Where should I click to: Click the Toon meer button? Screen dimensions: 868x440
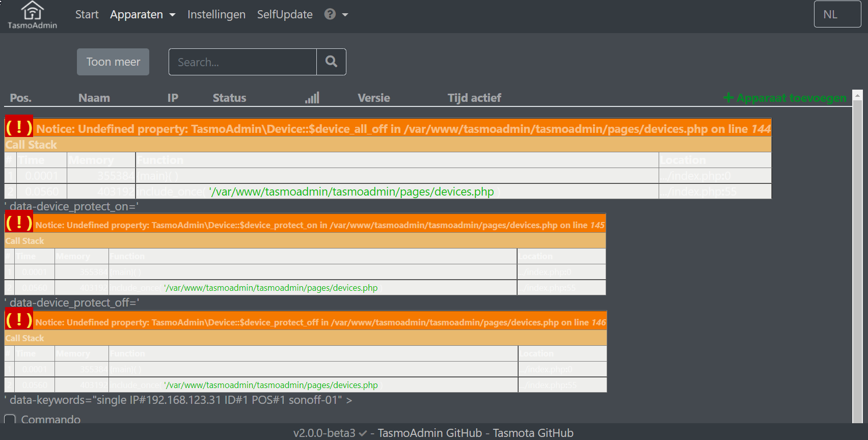click(x=113, y=62)
